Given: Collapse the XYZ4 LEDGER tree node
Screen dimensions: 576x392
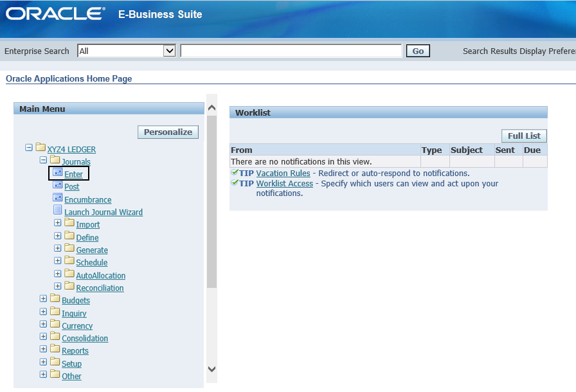Looking at the screenshot, I should [29, 148].
